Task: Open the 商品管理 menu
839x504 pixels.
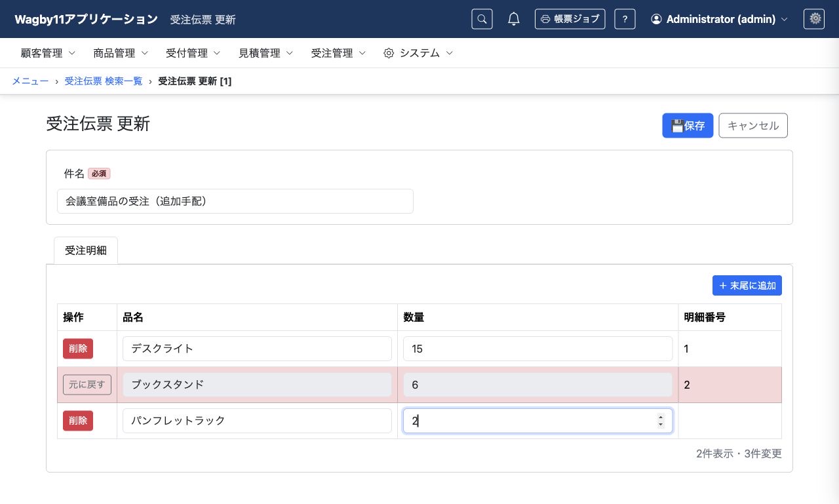Action: pyautogui.click(x=121, y=53)
